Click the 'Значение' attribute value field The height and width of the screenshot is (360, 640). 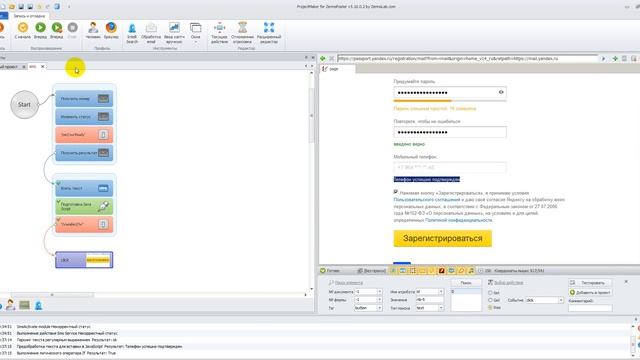click(x=429, y=300)
